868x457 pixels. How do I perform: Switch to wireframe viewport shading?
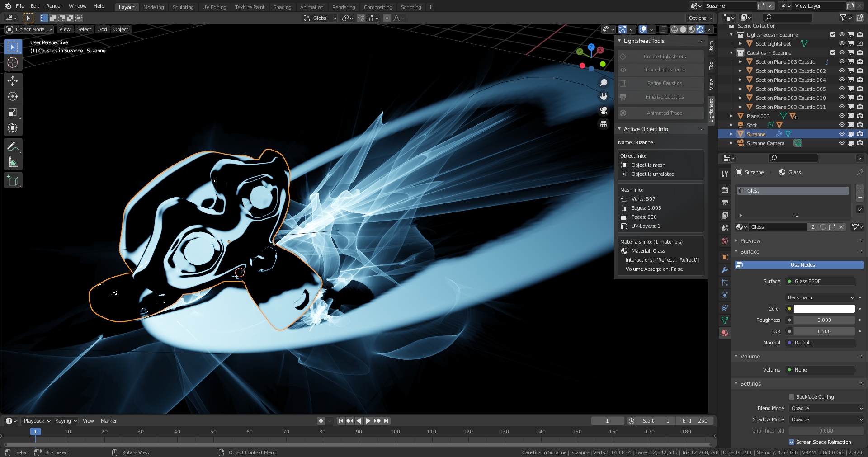(675, 29)
